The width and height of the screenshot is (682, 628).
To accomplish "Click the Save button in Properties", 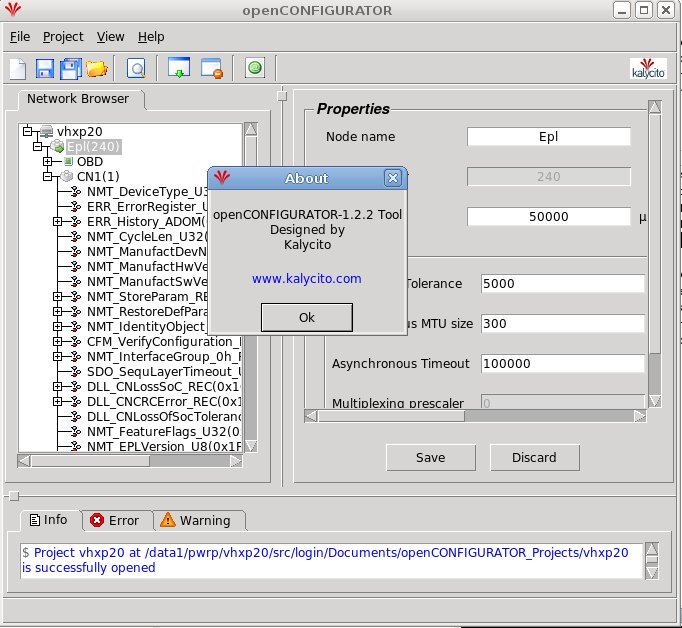I will click(431, 458).
